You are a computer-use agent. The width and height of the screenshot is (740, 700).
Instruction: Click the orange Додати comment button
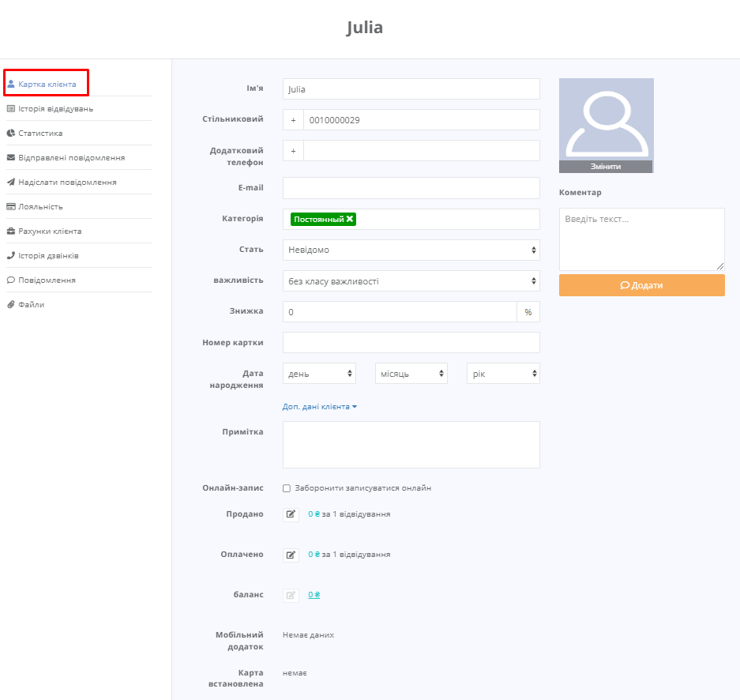[641, 285]
